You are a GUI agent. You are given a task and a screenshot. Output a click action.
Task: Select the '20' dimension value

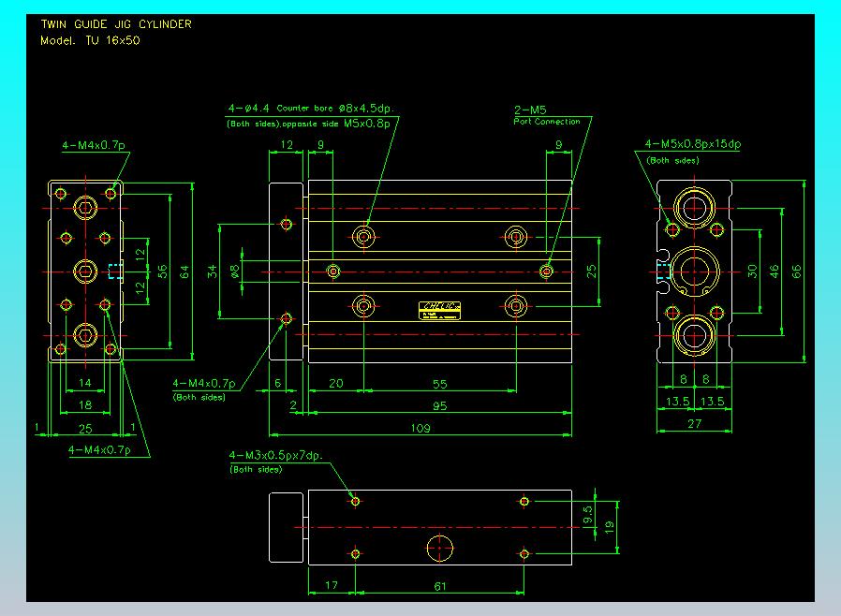pos(336,383)
